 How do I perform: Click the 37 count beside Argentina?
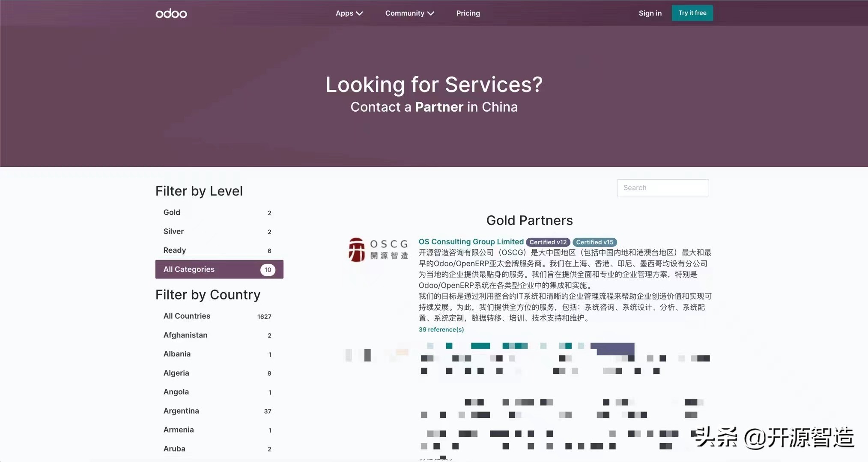click(268, 411)
